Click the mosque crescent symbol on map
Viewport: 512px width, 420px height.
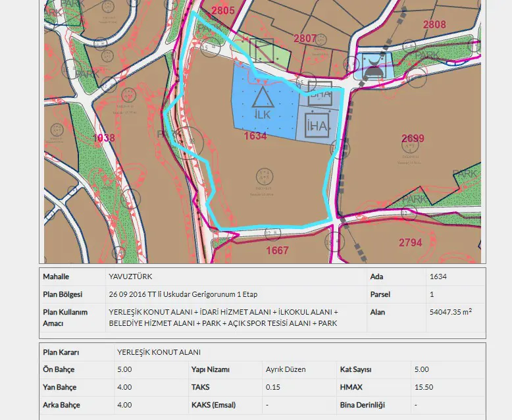(x=374, y=66)
